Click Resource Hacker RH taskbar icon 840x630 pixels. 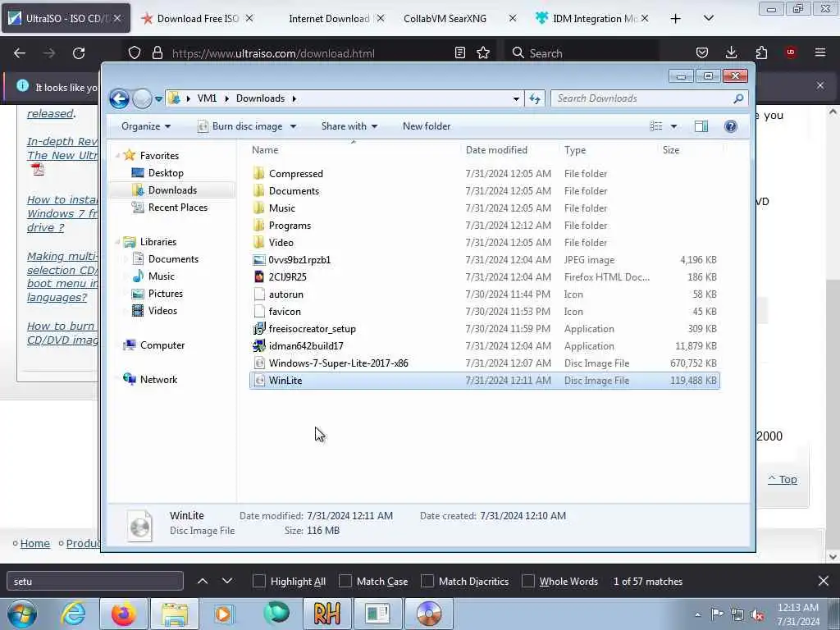326,614
